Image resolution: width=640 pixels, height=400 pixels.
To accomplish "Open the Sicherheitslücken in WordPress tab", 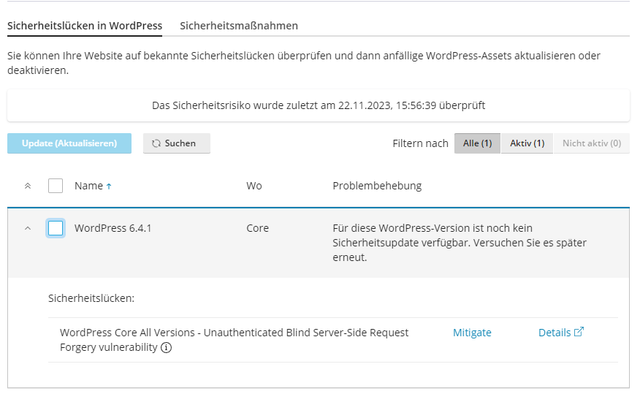I will pyautogui.click(x=85, y=26).
